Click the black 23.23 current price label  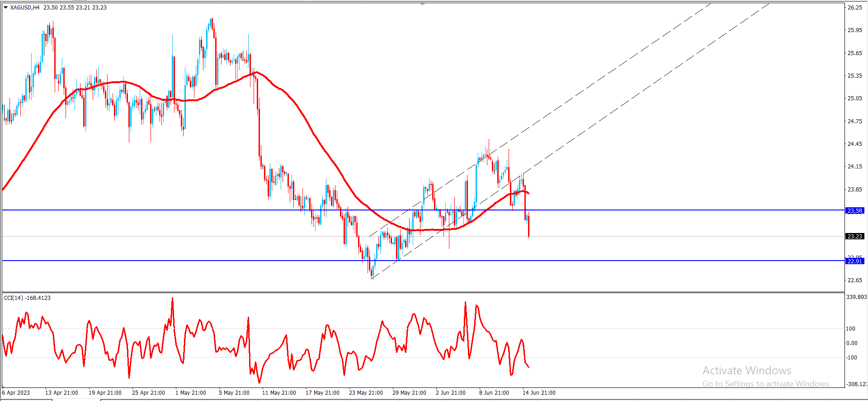click(854, 236)
